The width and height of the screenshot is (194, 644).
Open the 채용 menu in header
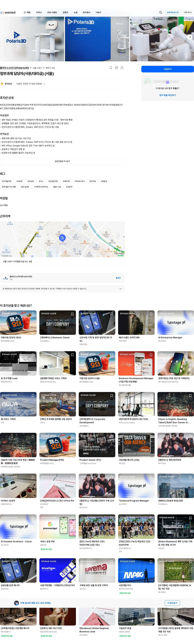(x=27, y=12)
